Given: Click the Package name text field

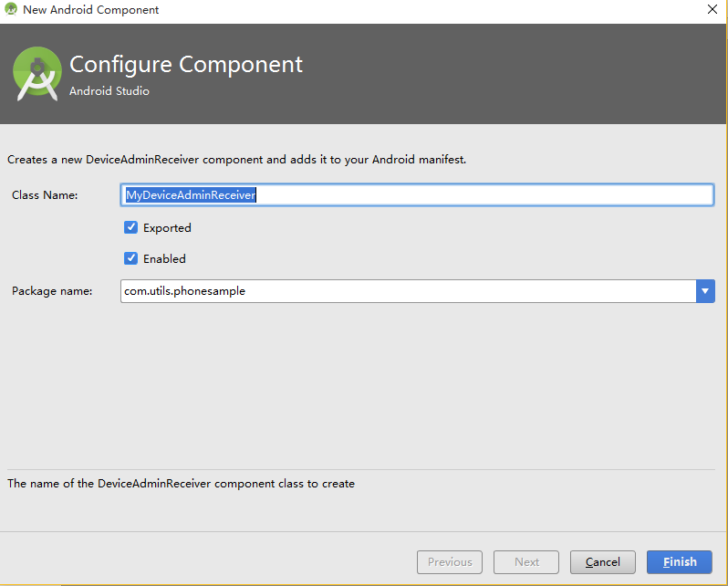Looking at the screenshot, I should [408, 291].
